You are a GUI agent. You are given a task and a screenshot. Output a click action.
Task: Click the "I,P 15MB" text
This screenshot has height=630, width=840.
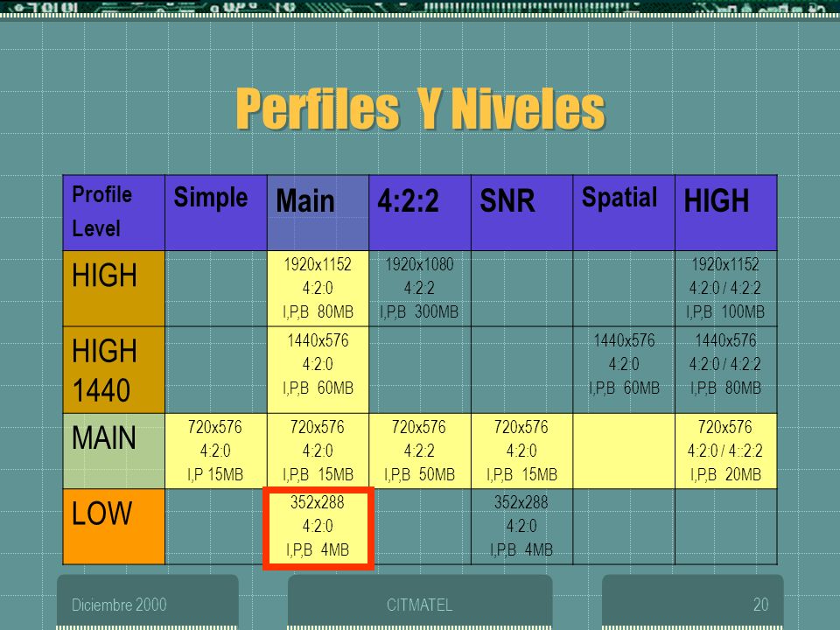tap(215, 474)
